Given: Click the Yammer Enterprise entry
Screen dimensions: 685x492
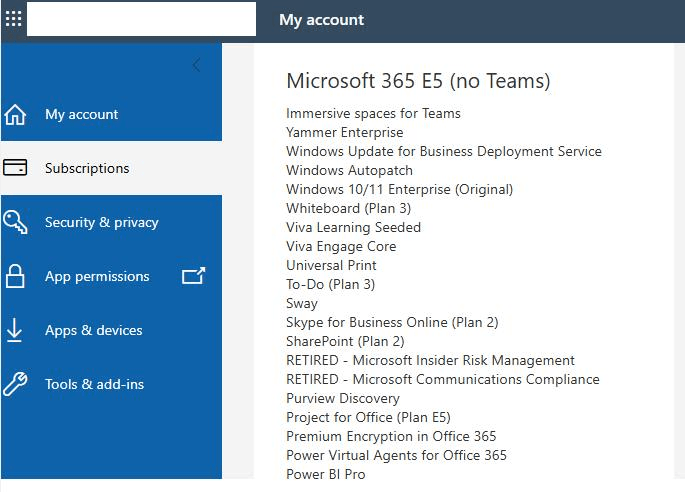Looking at the screenshot, I should 344,132.
